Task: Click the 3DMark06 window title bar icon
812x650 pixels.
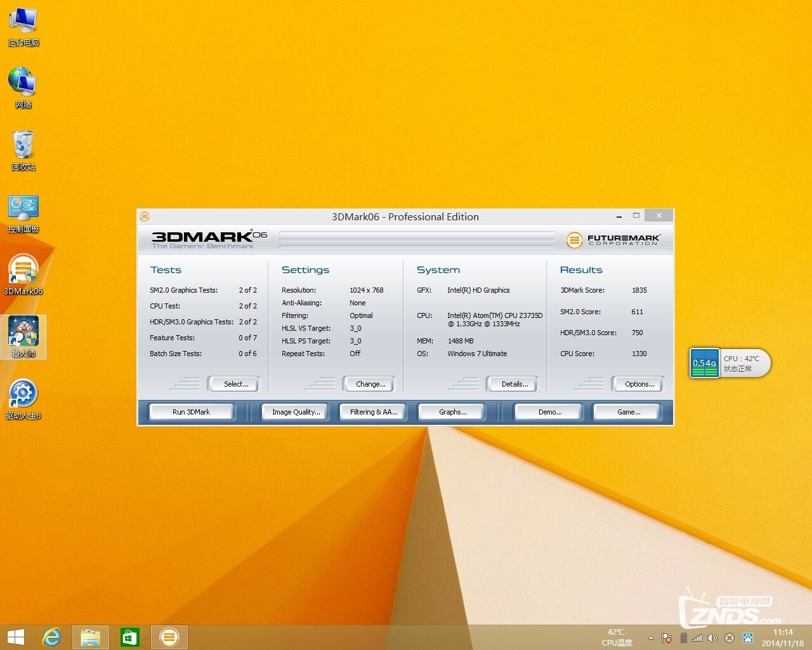Action: coord(145,216)
